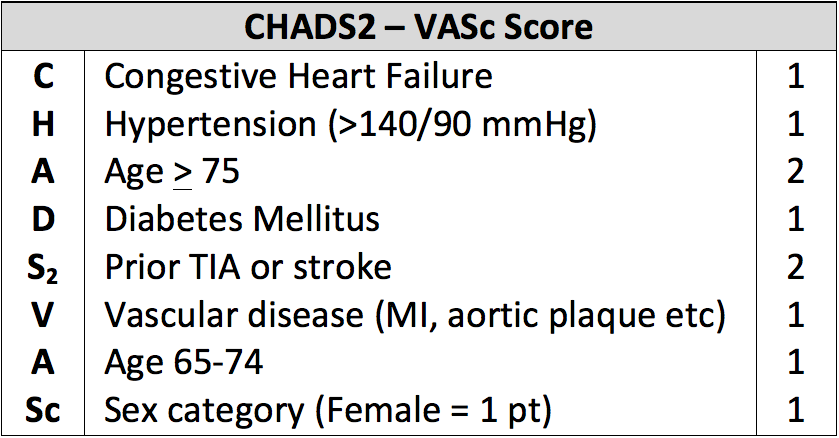This screenshot has width=839, height=438.
Task: Select the Prior TIA or stroke text
Action: [248, 267]
